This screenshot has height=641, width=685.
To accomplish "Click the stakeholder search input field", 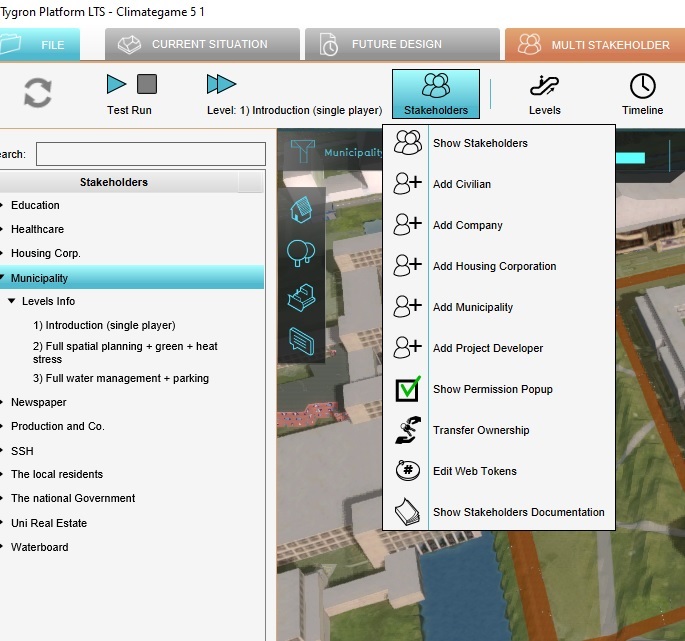I will [x=150, y=154].
